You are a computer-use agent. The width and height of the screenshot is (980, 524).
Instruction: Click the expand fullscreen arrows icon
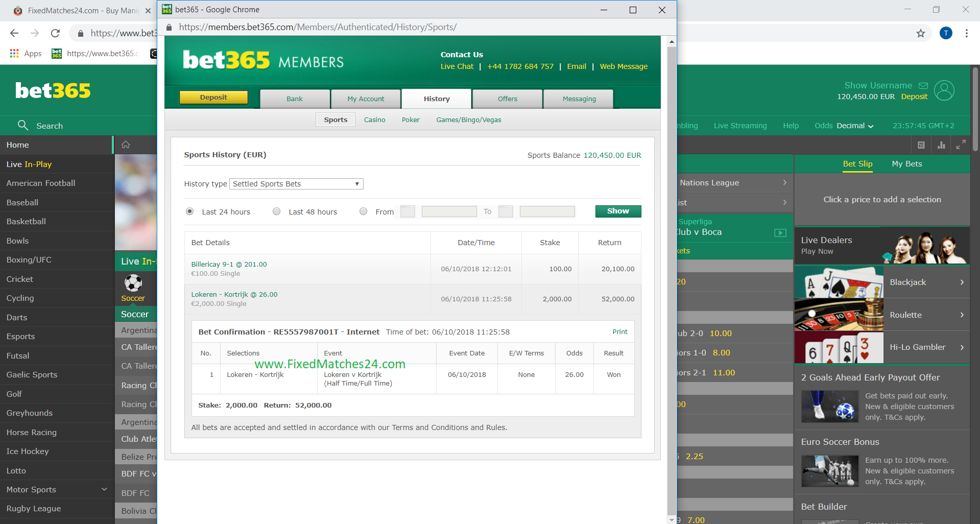coord(961,145)
